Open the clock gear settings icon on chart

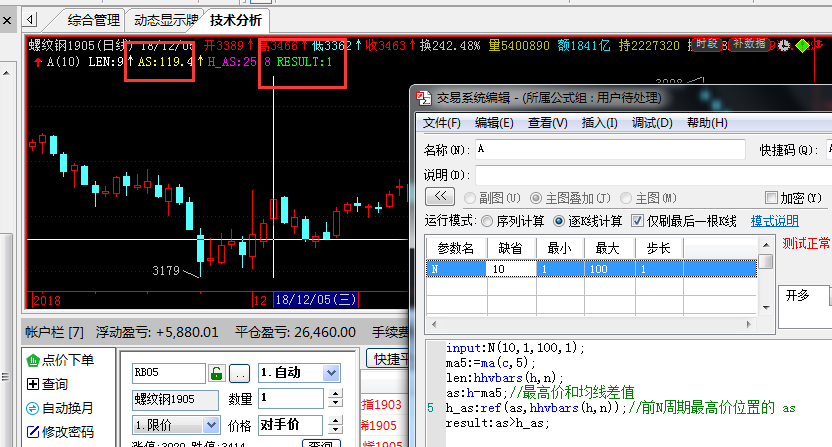pos(784,46)
